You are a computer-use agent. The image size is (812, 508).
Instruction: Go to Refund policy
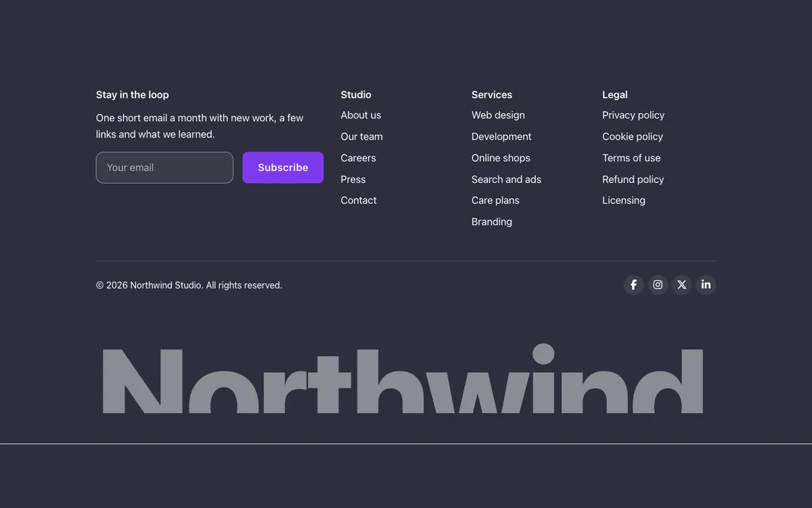(633, 179)
